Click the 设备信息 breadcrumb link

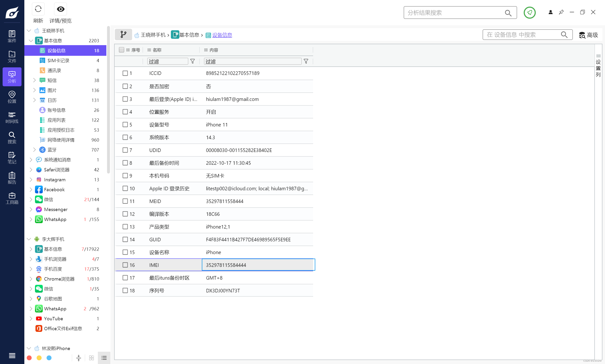pos(222,35)
